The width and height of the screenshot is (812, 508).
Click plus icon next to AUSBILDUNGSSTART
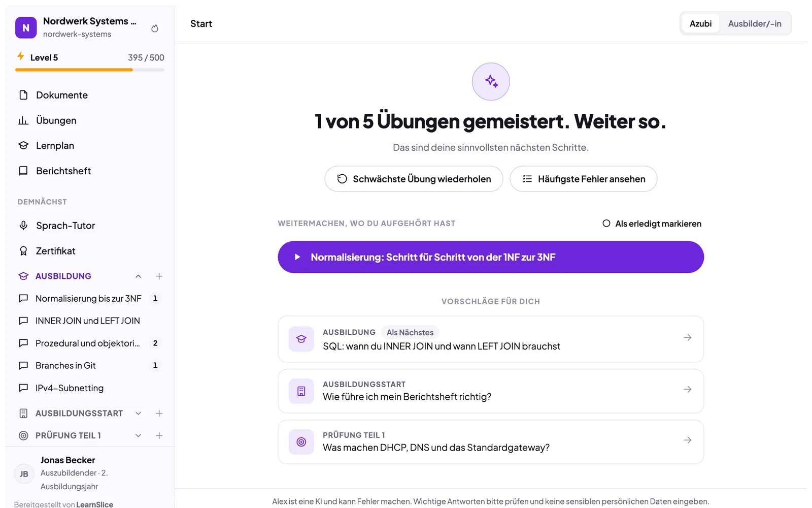(x=159, y=414)
